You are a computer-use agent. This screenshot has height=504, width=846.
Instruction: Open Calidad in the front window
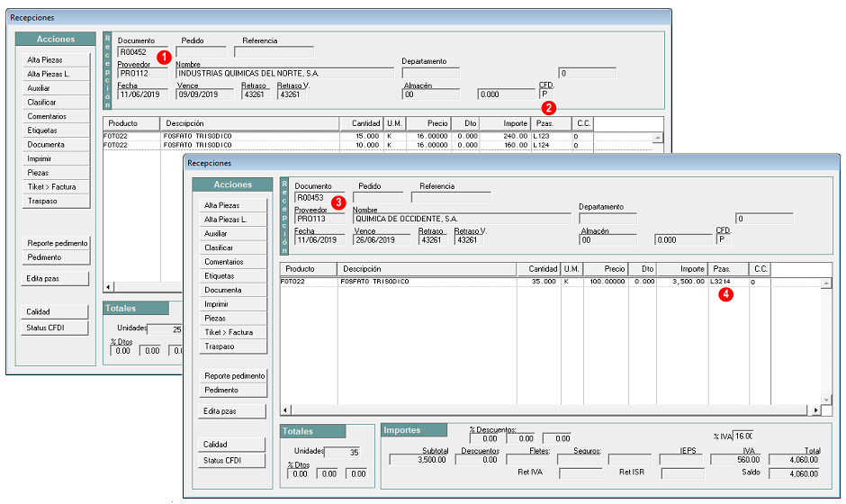(x=232, y=444)
